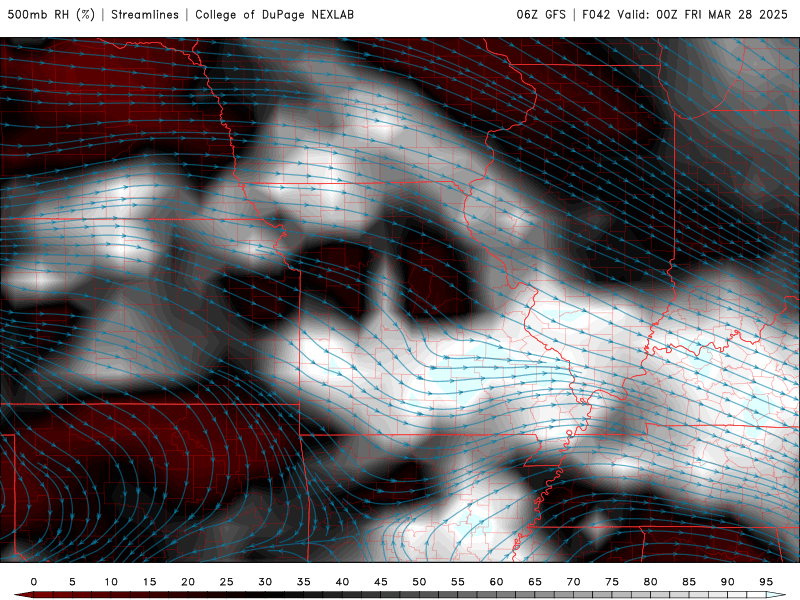
Task: Select the "15" color scale label
Action: [x=149, y=582]
